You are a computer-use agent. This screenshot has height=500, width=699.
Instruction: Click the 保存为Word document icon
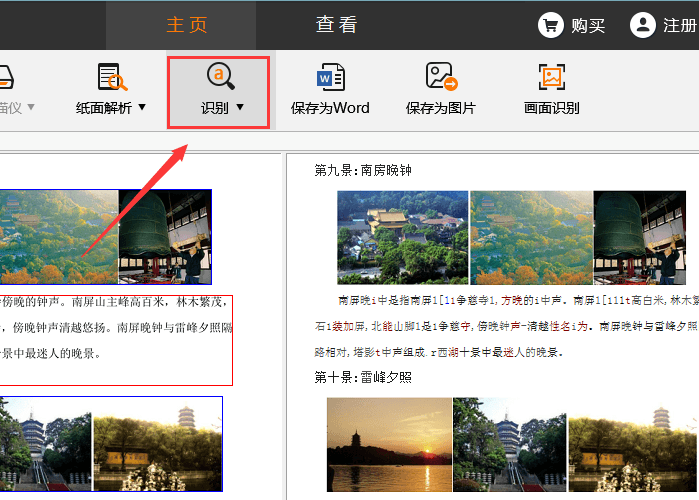pos(330,77)
